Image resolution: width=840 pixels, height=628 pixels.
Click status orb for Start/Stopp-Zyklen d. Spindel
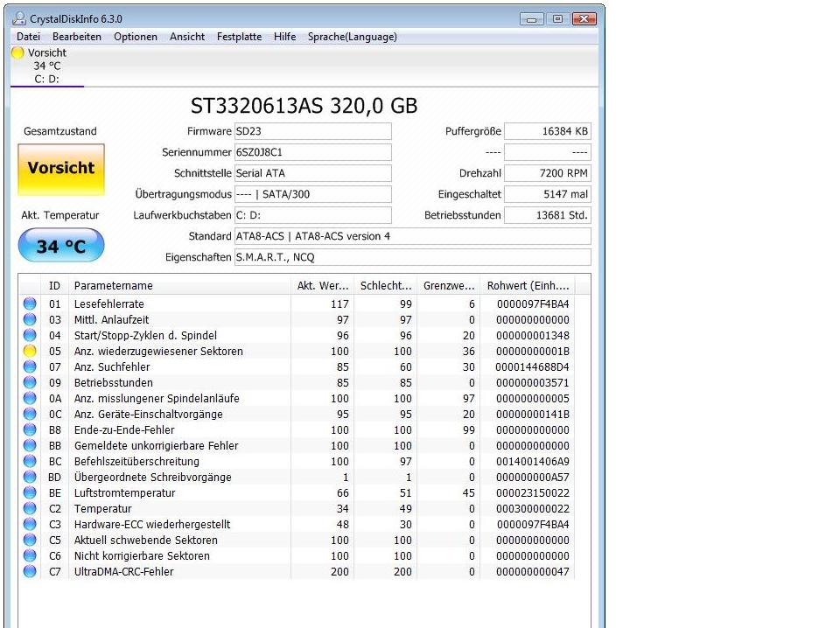[x=30, y=335]
